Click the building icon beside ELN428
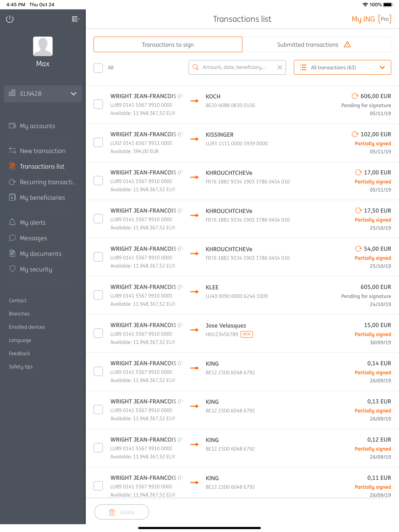Screen dimensions: 399x532 [12, 93]
